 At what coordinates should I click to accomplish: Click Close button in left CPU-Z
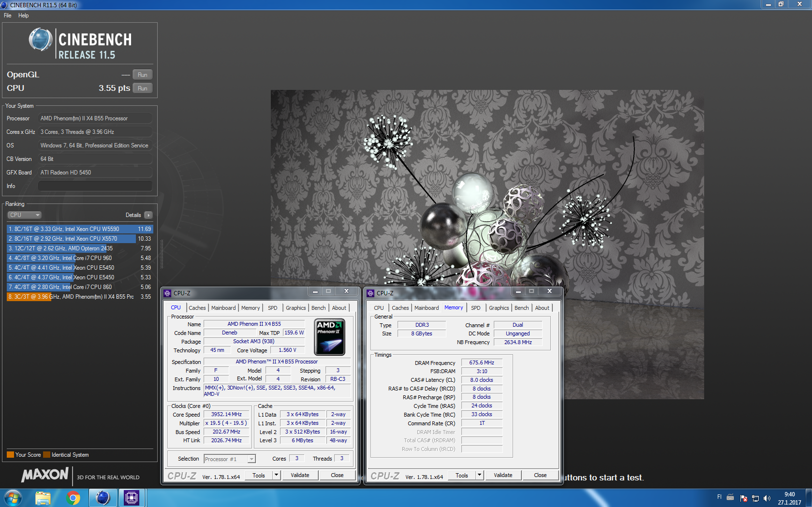(337, 475)
